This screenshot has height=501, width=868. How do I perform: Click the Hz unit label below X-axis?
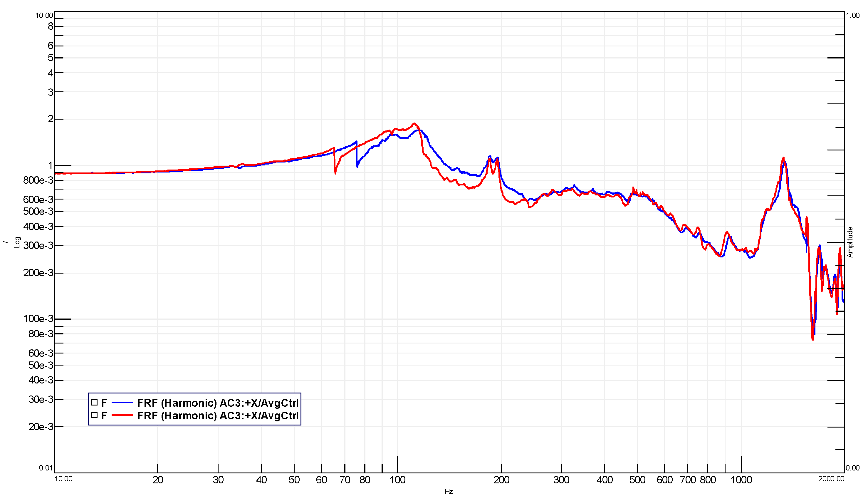[x=449, y=492]
